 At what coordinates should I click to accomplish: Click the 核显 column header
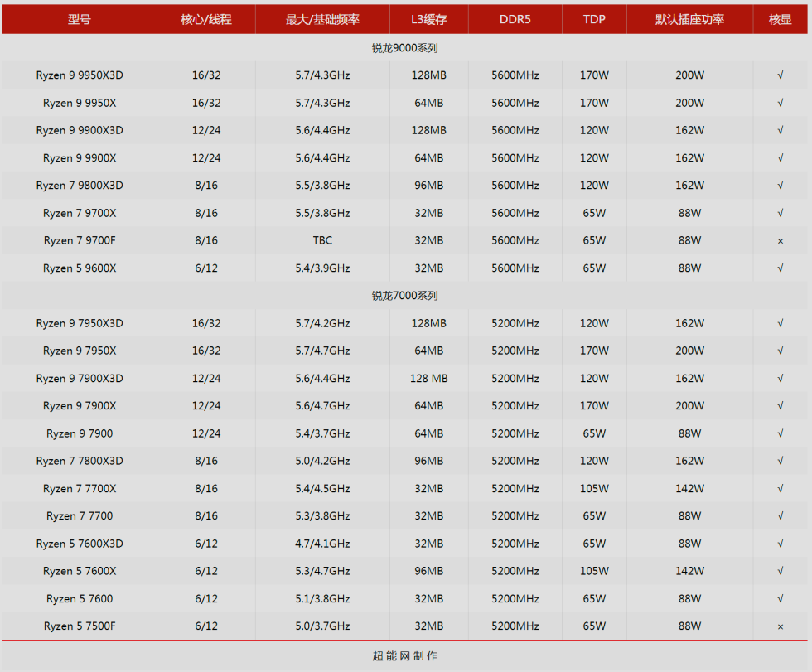point(780,20)
